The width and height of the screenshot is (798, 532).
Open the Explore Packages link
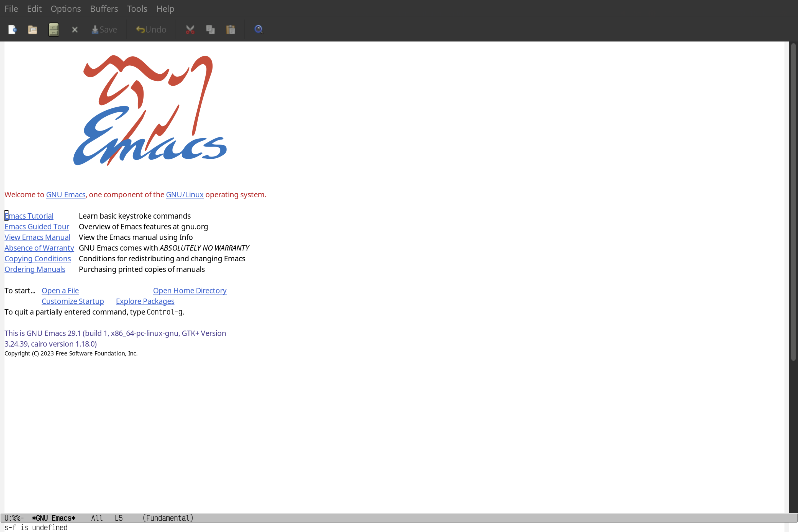(x=145, y=301)
